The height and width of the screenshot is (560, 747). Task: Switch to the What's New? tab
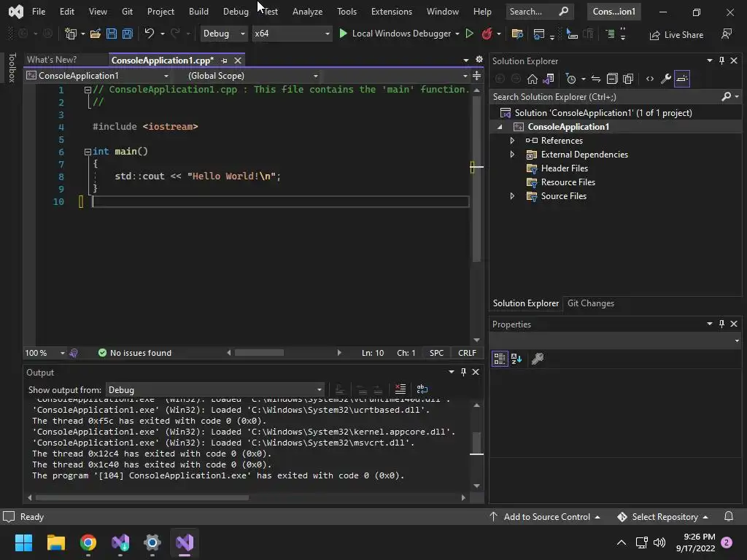[x=52, y=60]
